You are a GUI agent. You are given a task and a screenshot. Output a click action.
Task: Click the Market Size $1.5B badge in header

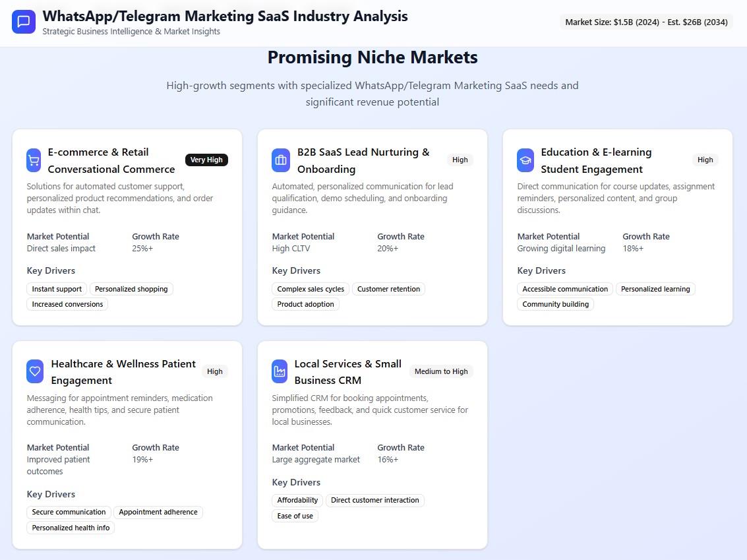point(646,22)
